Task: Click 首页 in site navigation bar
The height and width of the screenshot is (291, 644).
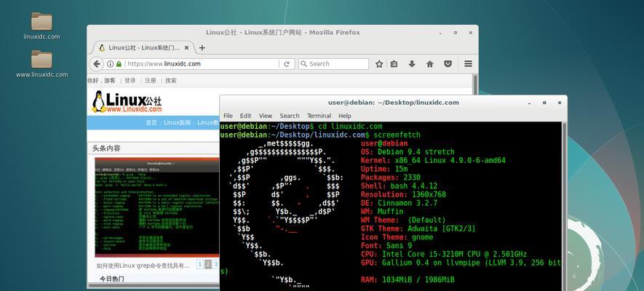Action: coord(151,123)
